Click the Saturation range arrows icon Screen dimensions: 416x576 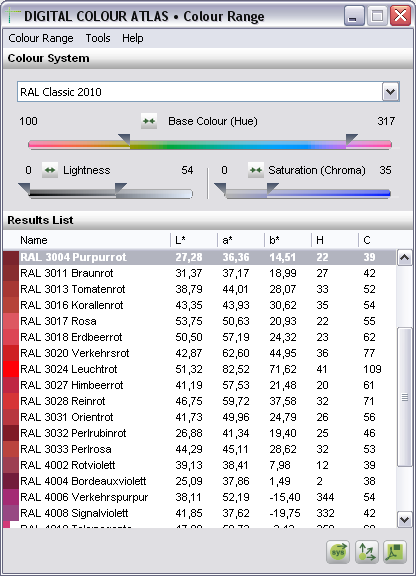[x=256, y=170]
